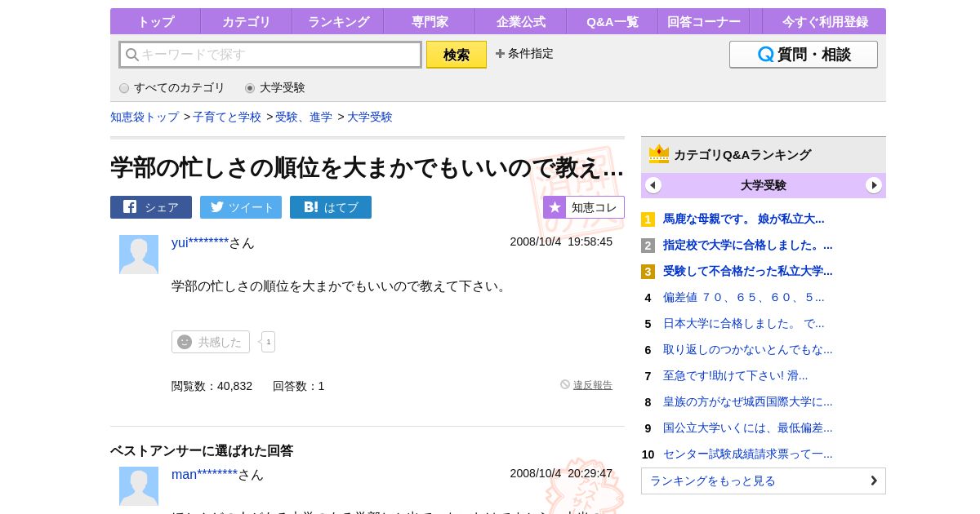The height and width of the screenshot is (514, 980).
Task: Open ranking 7 至急です link
Action: click(x=736, y=375)
